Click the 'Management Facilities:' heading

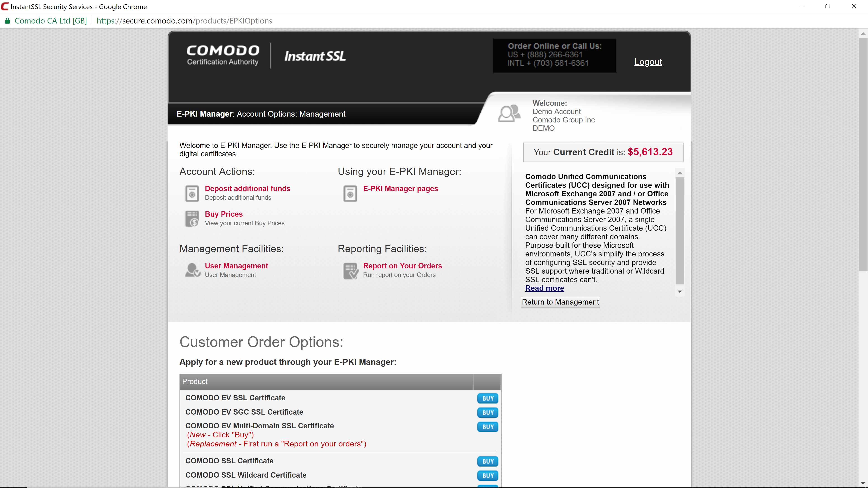click(231, 249)
